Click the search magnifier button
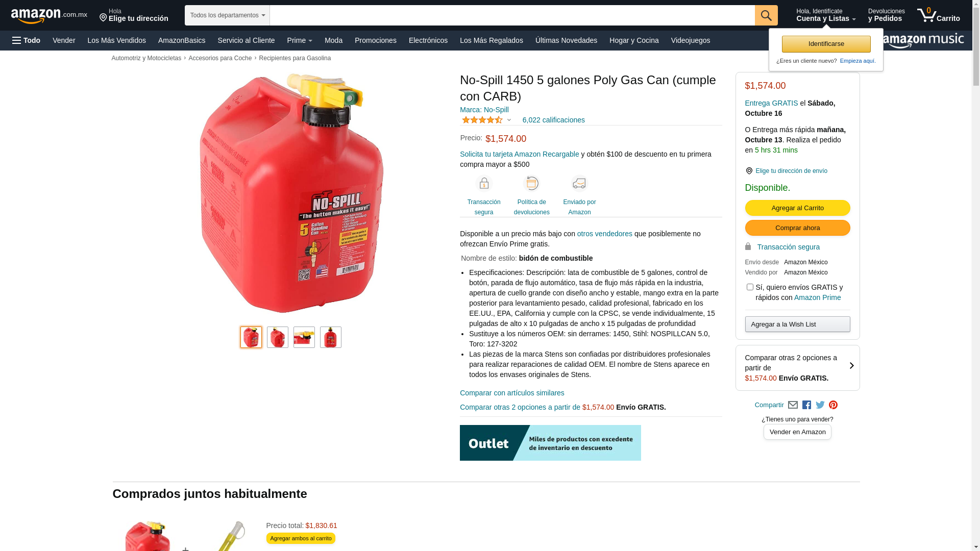 (766, 15)
